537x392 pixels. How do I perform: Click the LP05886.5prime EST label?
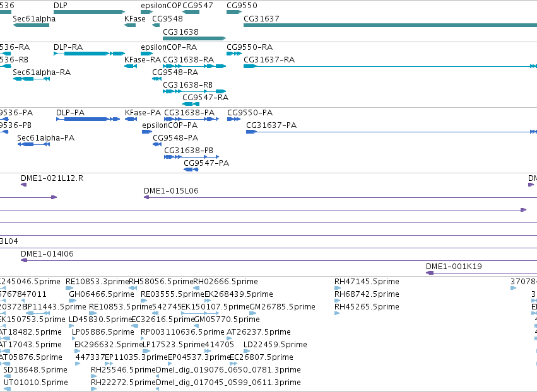point(103,333)
